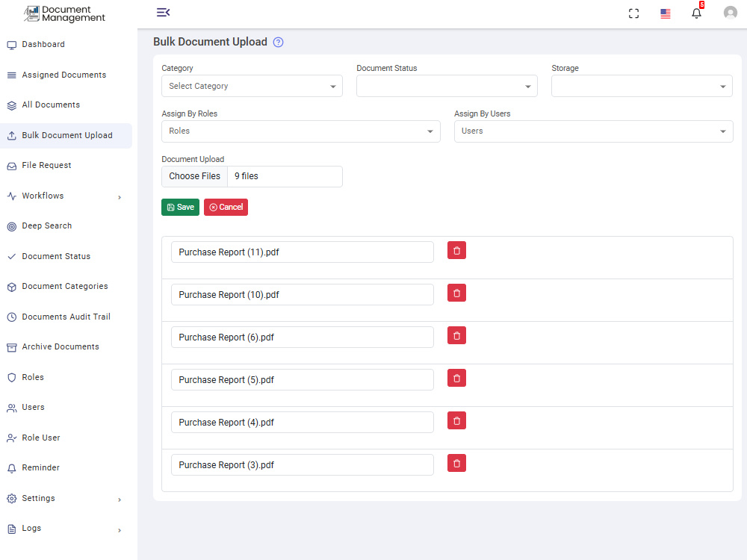Click the Choose Files button
This screenshot has width=747, height=560.
[x=194, y=176]
